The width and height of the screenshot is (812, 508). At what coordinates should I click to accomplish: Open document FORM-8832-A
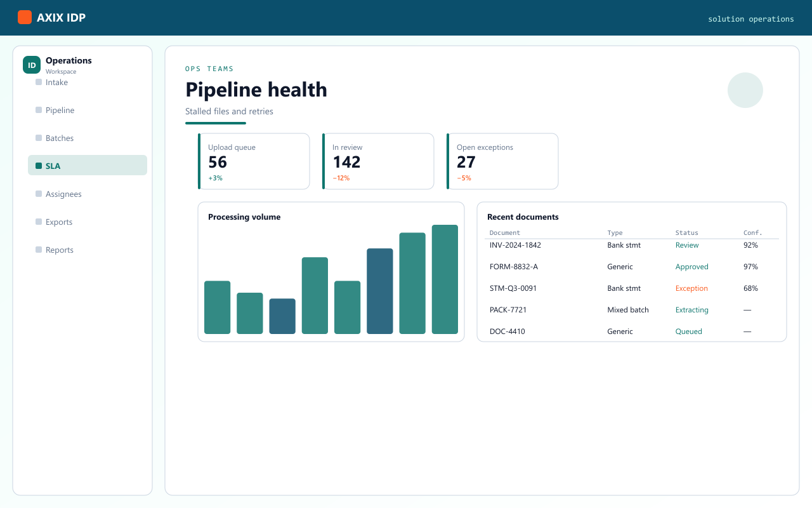pyautogui.click(x=514, y=267)
